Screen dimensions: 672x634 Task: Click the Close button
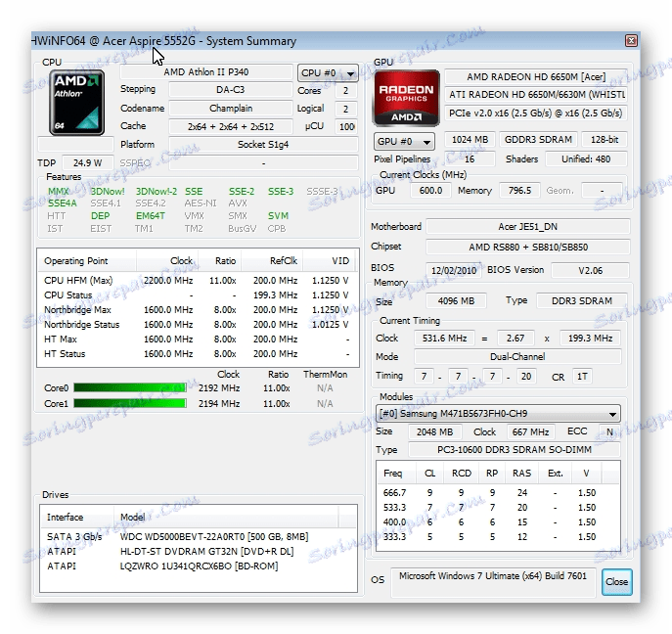(616, 582)
